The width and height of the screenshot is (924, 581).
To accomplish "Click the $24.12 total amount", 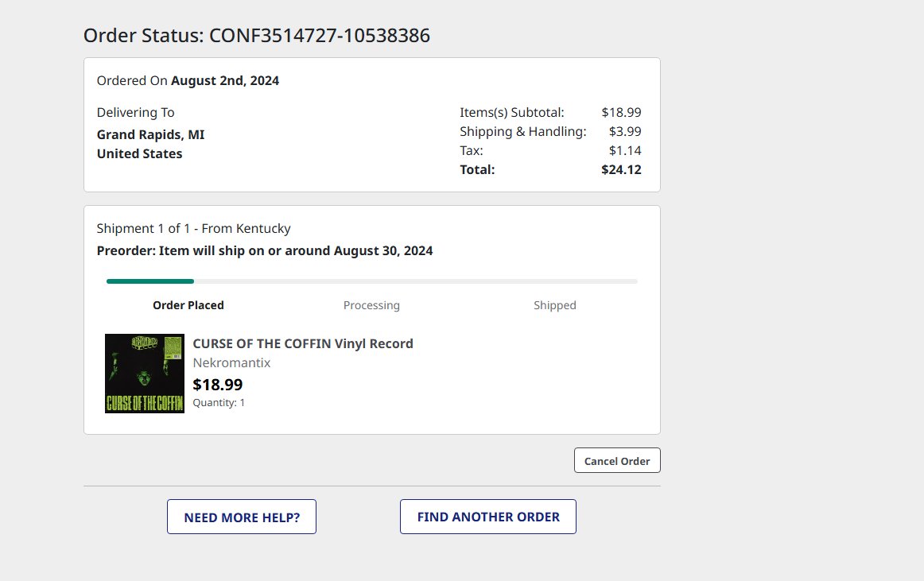I will pyautogui.click(x=621, y=170).
